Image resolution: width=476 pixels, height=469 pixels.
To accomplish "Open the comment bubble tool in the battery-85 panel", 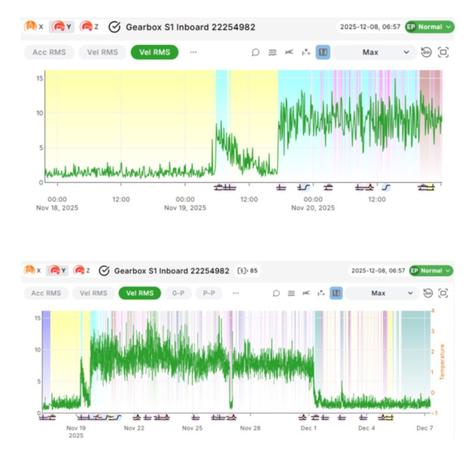I will [276, 293].
